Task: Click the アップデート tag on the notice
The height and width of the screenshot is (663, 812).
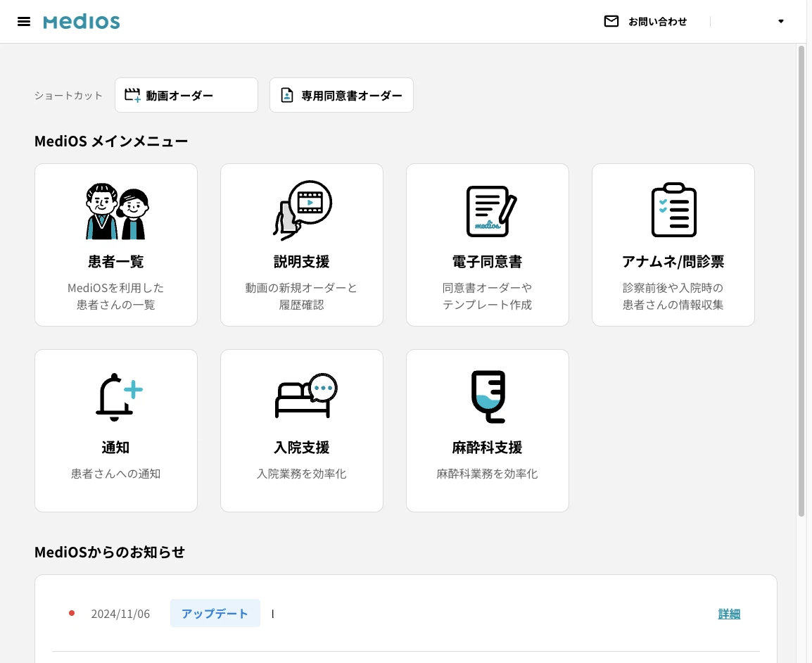Action: tap(215, 614)
